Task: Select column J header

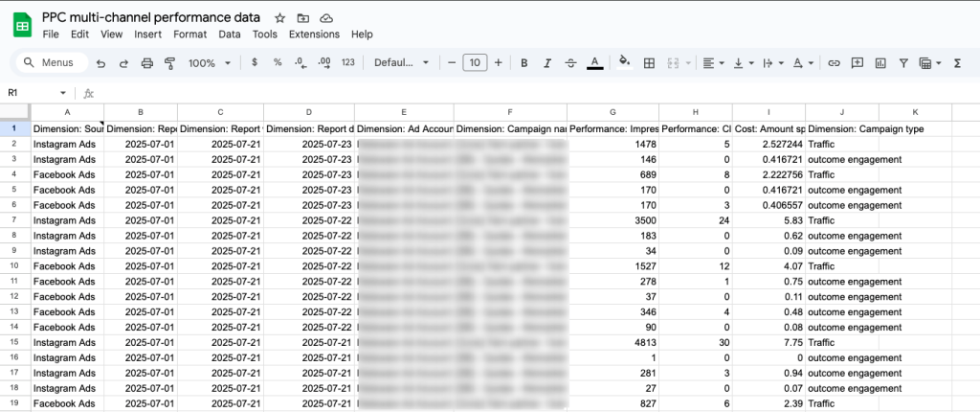Action: tap(842, 112)
